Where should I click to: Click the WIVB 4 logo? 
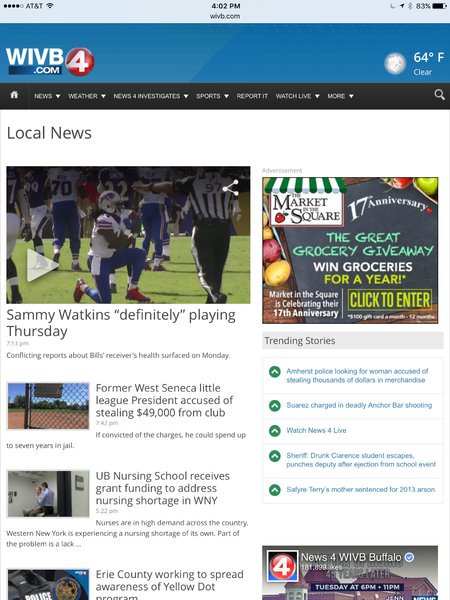(x=50, y=61)
